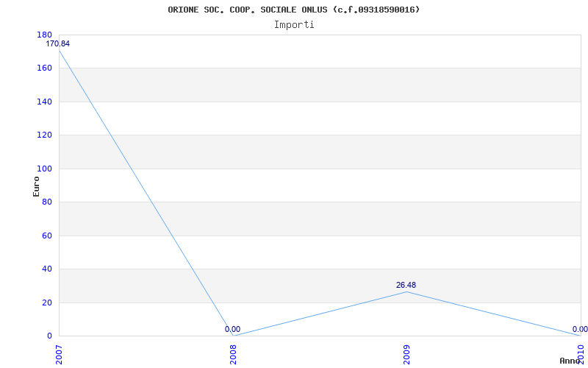Click the chart title ORIONE SOC. COOP. SOCIALE ONLUS
Screen dimensions: 588x368
(293, 10)
